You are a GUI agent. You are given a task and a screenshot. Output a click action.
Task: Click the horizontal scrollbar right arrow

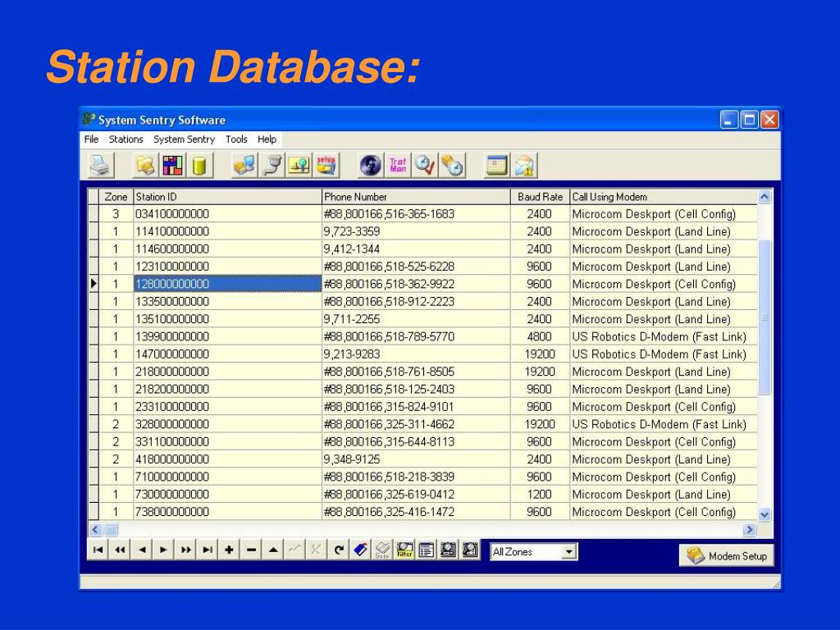coord(750,530)
